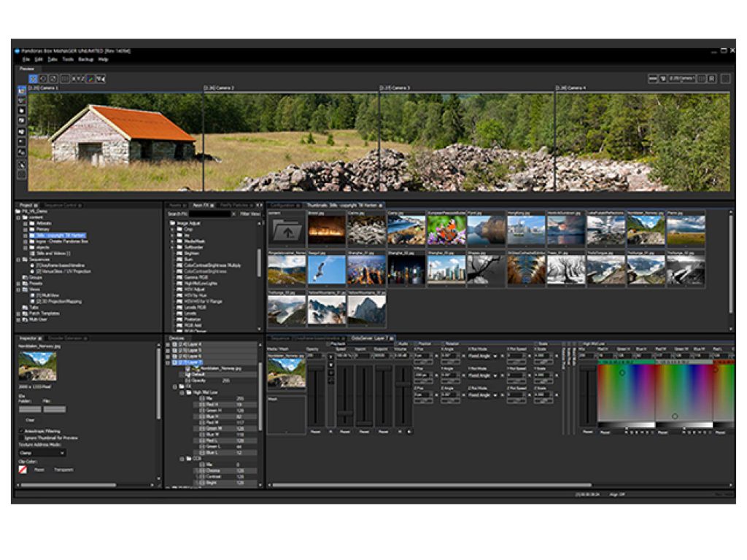The width and height of the screenshot is (747, 560).
Task: Click the Clear button in Inspector
Action: 30,420
